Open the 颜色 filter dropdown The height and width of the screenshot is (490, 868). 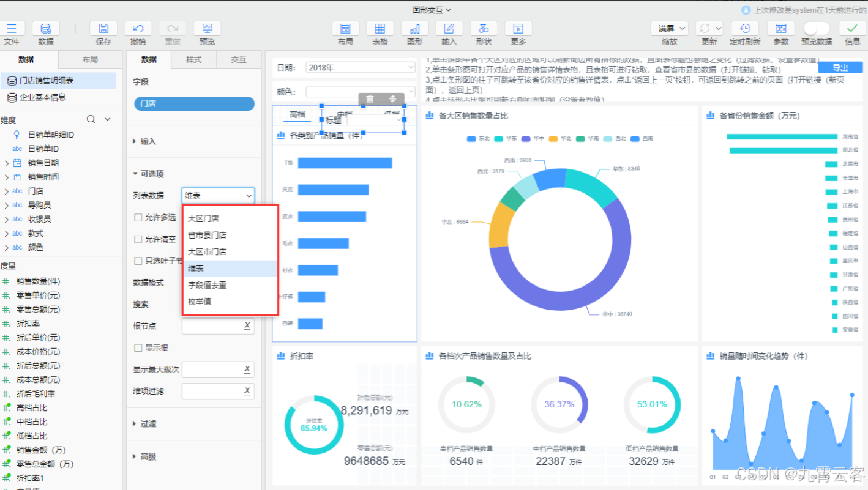tap(361, 92)
